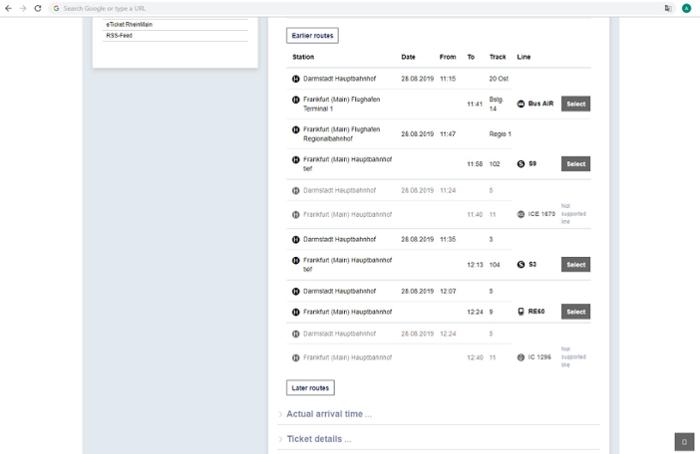This screenshot has height=454, width=700.
Task: Click the Bus AIR bus icon
Action: [521, 104]
